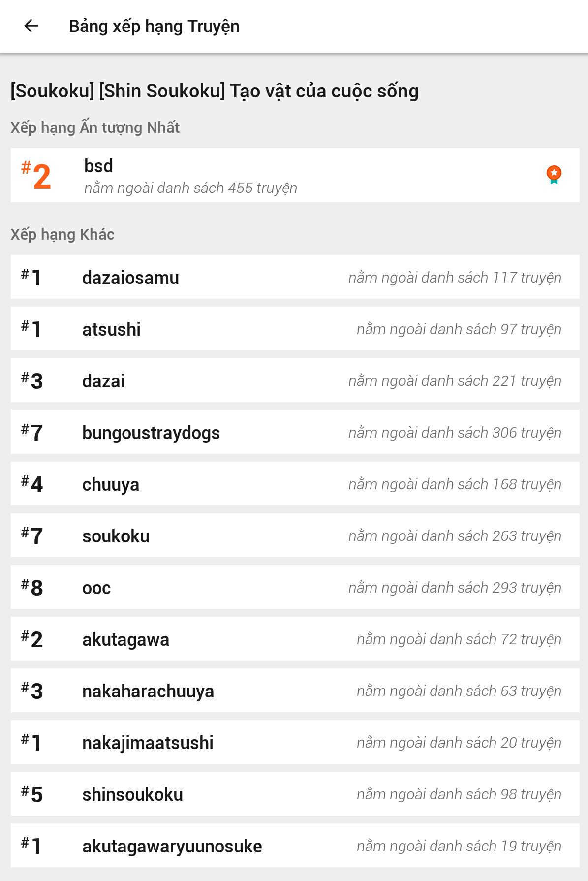Tap the 'Bảng xếp hạng Truyện' header title
The width and height of the screenshot is (588, 881).
[154, 26]
